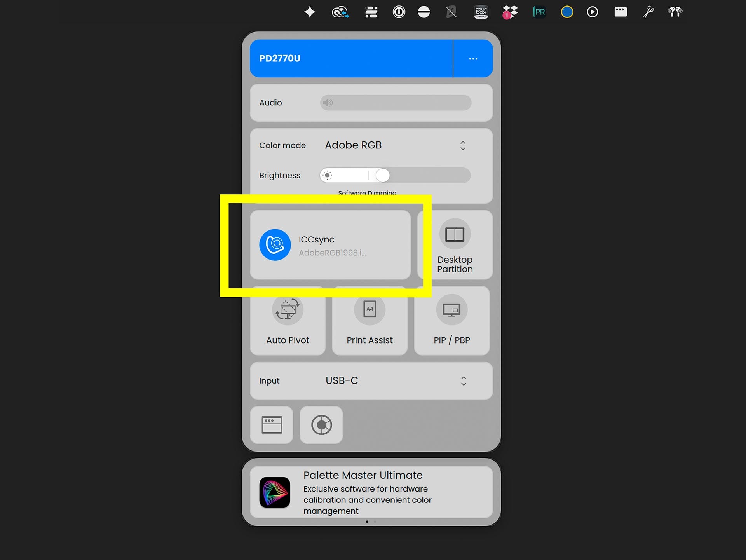Click the circular color wheel icon button
Image resolution: width=746 pixels, height=560 pixels.
coord(321,425)
